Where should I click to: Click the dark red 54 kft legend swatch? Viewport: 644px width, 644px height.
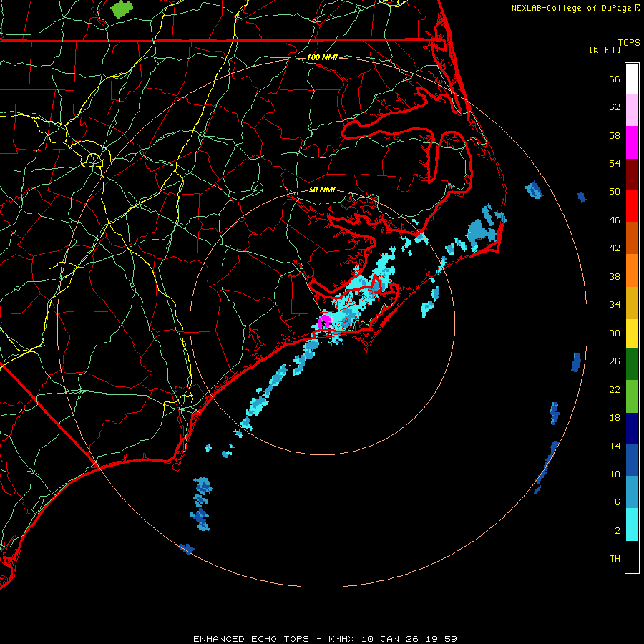[632, 174]
